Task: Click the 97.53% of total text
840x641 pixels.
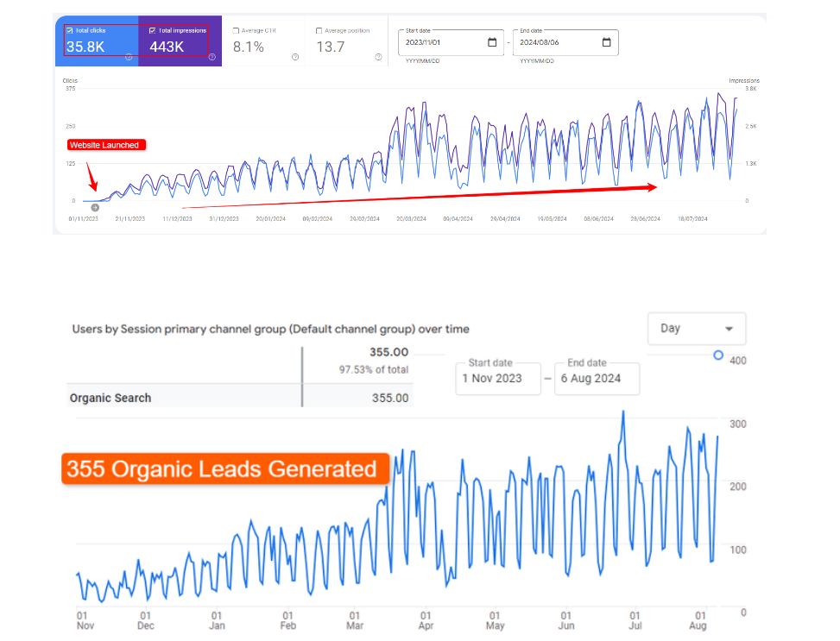Action: coord(374,369)
